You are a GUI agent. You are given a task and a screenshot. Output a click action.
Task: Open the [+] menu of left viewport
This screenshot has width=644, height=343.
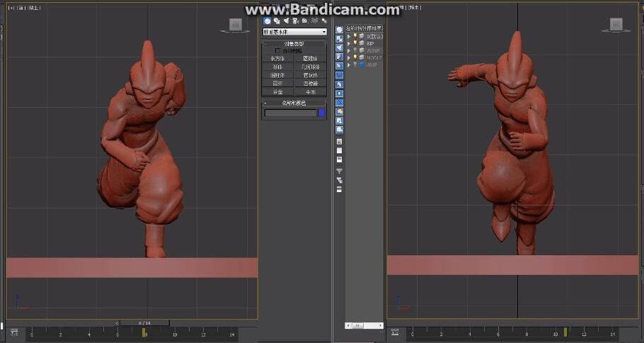(11, 7)
